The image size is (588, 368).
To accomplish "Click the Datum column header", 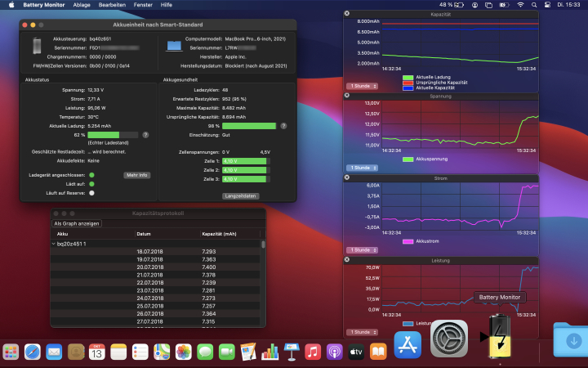I will [x=167, y=234].
